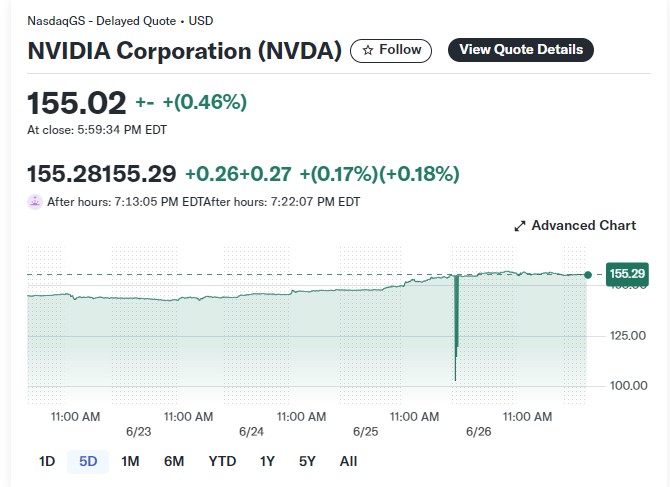The width and height of the screenshot is (670, 487).
Task: Click the NVIDIA Corporation (NVDA) heading
Action: click(x=185, y=51)
